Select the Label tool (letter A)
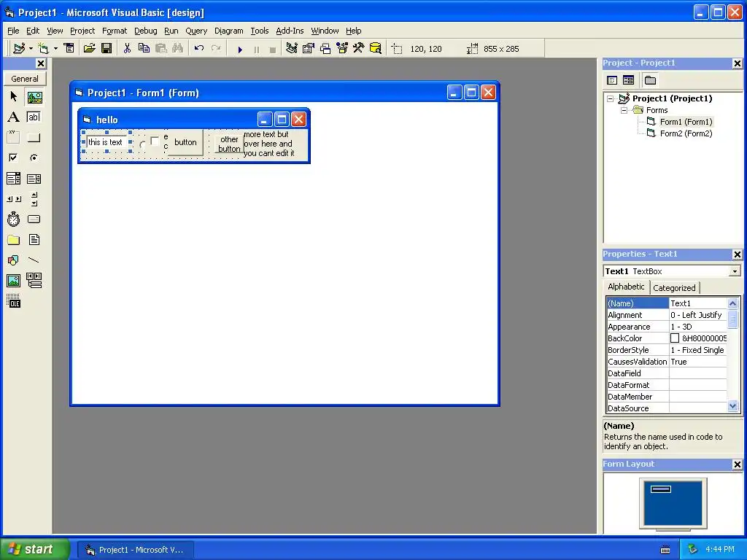 [13, 117]
